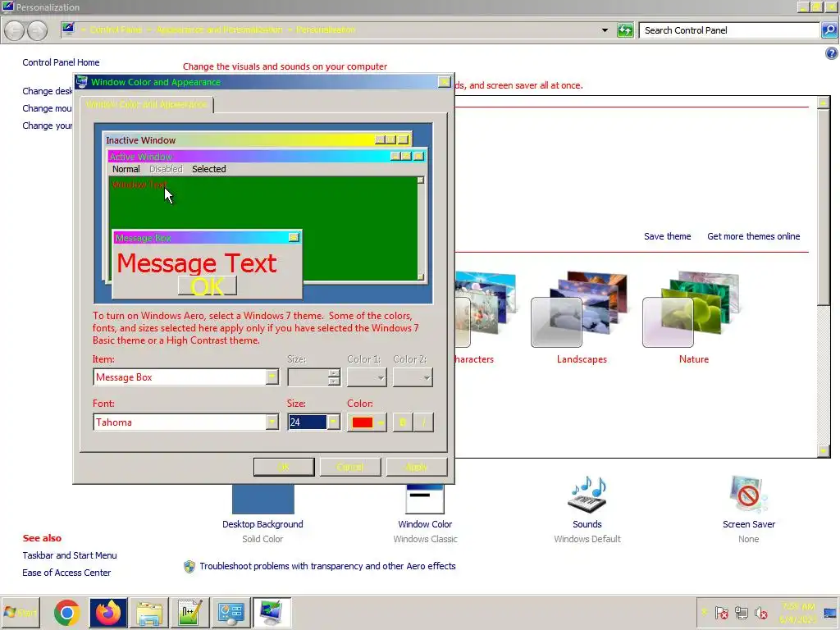Image resolution: width=840 pixels, height=630 pixels.
Task: Open Firefox from the taskbar
Action: 108,612
